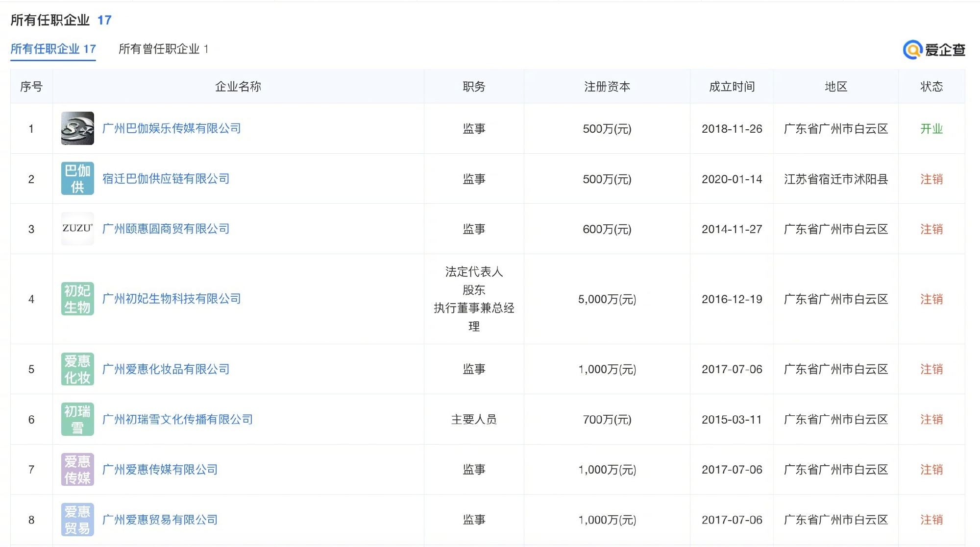Click the 爱惠化妆 logo icon
Viewport: 980px width, 547px height.
coord(77,369)
